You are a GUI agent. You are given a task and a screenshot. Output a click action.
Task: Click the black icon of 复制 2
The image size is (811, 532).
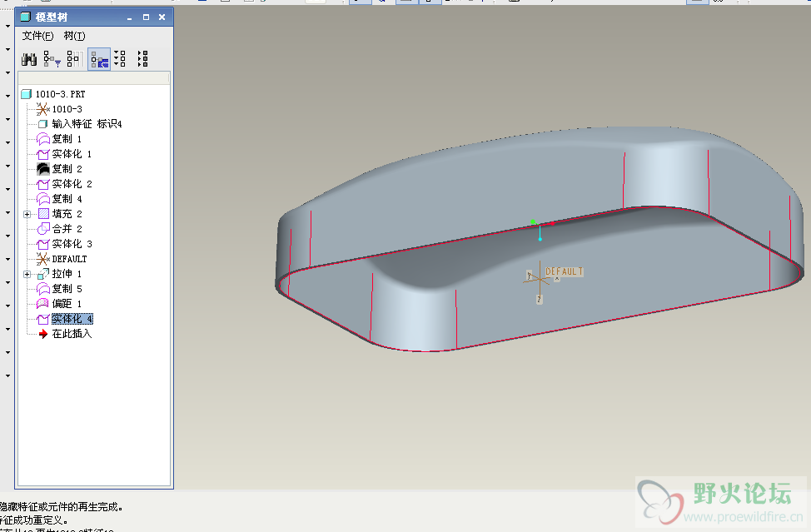[x=43, y=169]
